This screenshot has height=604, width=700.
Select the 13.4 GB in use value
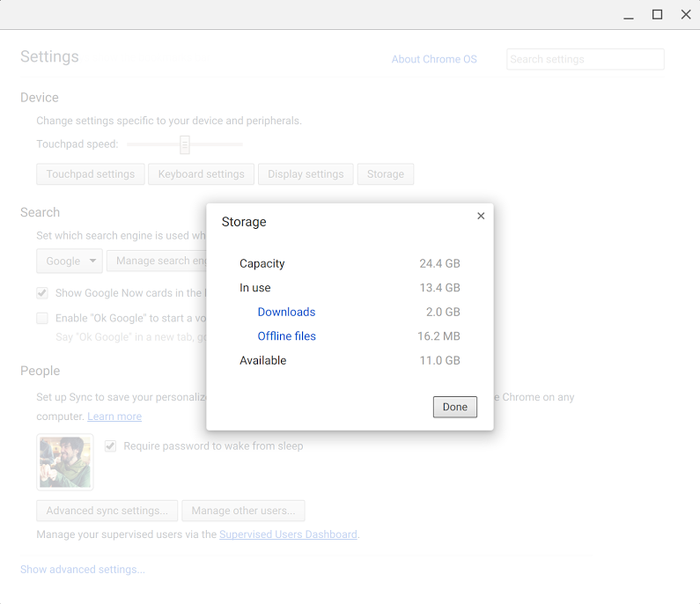[x=440, y=287]
